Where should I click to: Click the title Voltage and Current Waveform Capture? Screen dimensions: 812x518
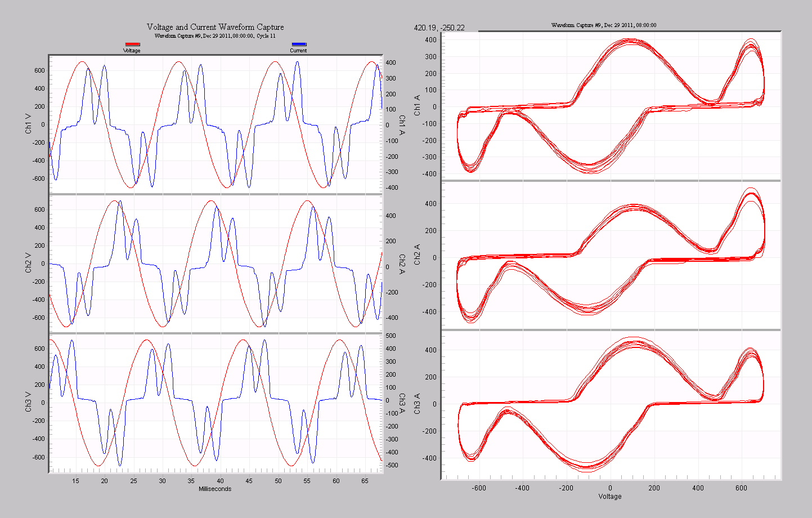[x=216, y=27]
